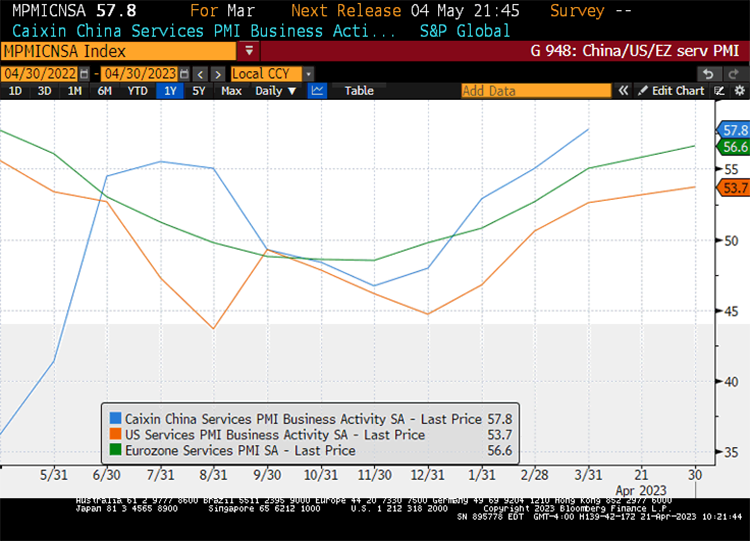Open the annotation pencil icon
Viewport: 750px width, 541px height.
click(719, 91)
